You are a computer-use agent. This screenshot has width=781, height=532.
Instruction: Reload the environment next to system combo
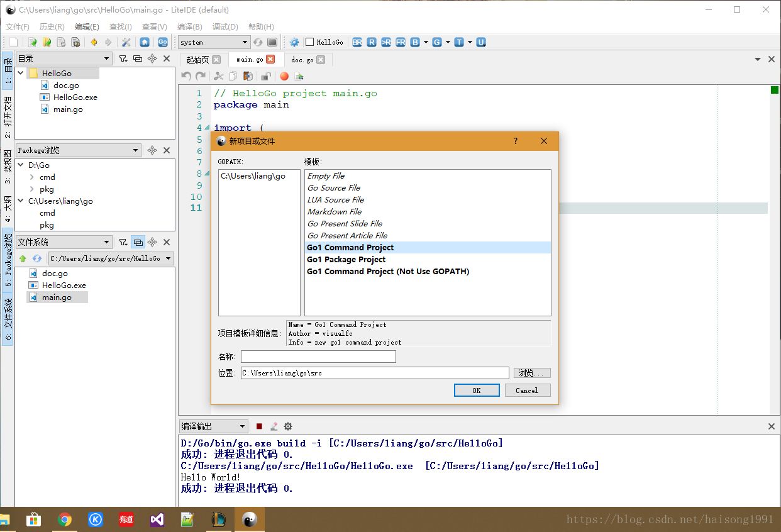[x=258, y=42]
